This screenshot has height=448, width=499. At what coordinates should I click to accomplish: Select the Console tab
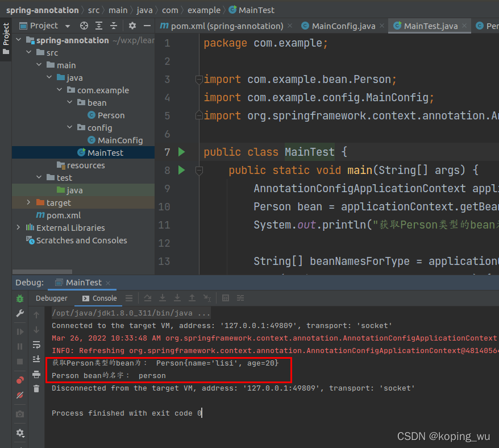[x=99, y=298]
